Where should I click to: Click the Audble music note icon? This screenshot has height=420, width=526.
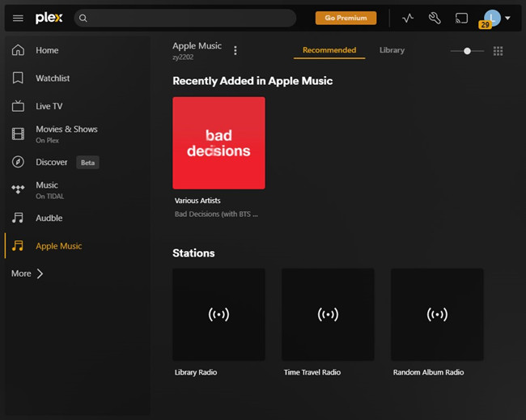pyautogui.click(x=18, y=218)
